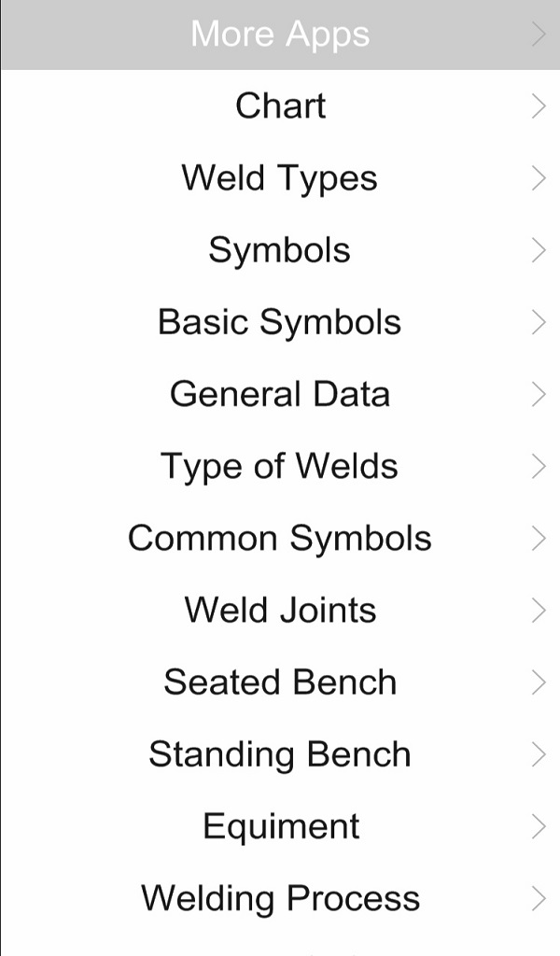Viewport: 560px width, 956px height.
Task: Select the Common Symbols entry
Action: tap(280, 538)
